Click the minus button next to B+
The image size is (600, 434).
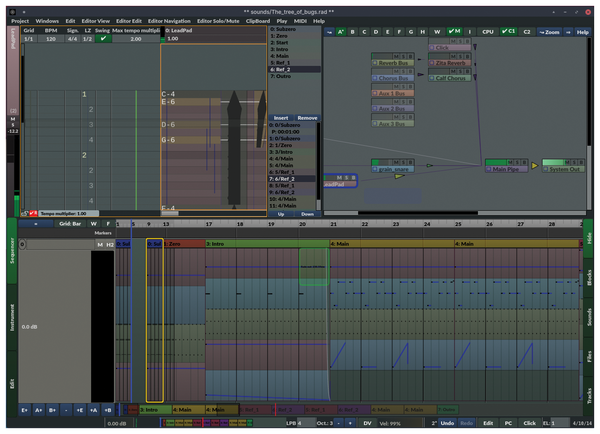tap(66, 410)
